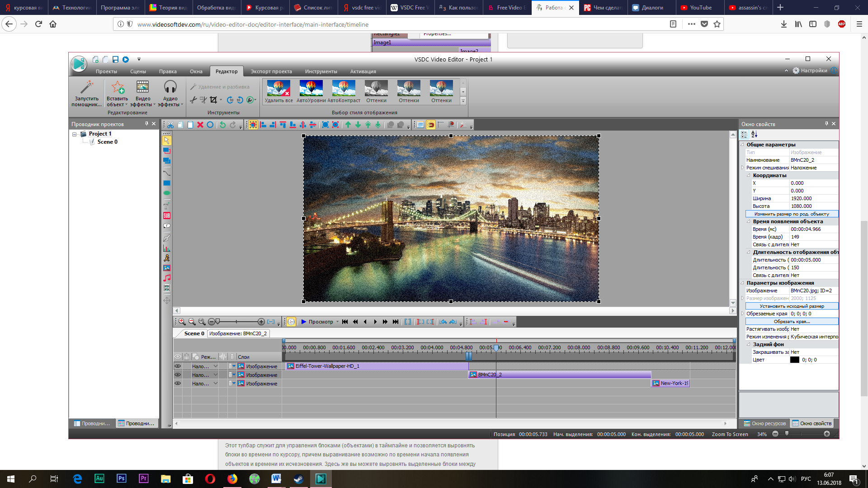Screen dimensions: 868x488
Task: Click the Cut scissors icon in editor toolbar
Action: coord(170,125)
